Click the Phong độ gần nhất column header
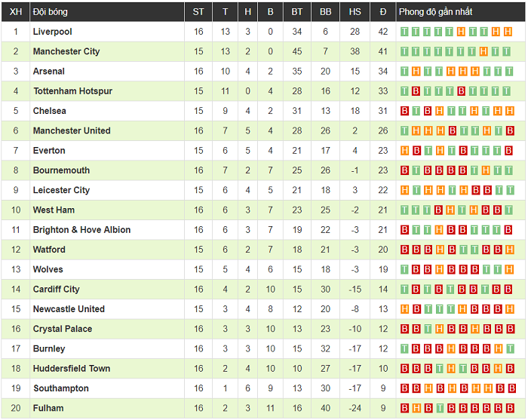The height and width of the screenshot is (420, 528). click(x=435, y=11)
